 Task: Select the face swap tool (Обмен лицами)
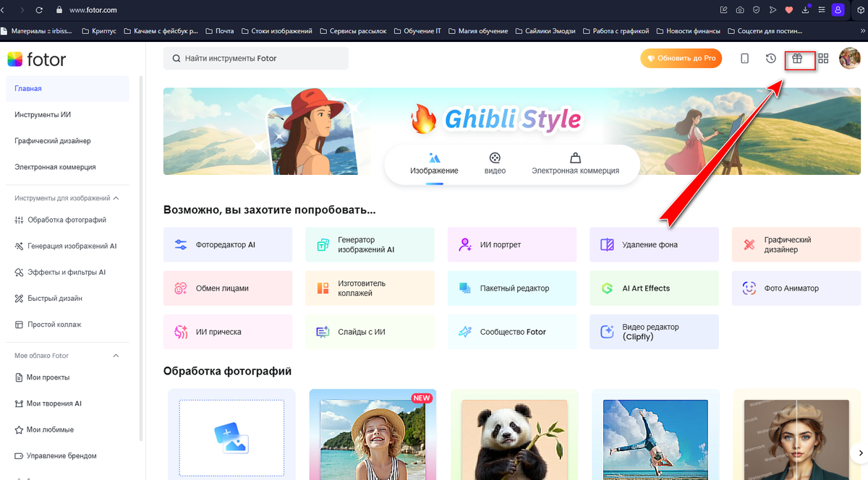[227, 288]
